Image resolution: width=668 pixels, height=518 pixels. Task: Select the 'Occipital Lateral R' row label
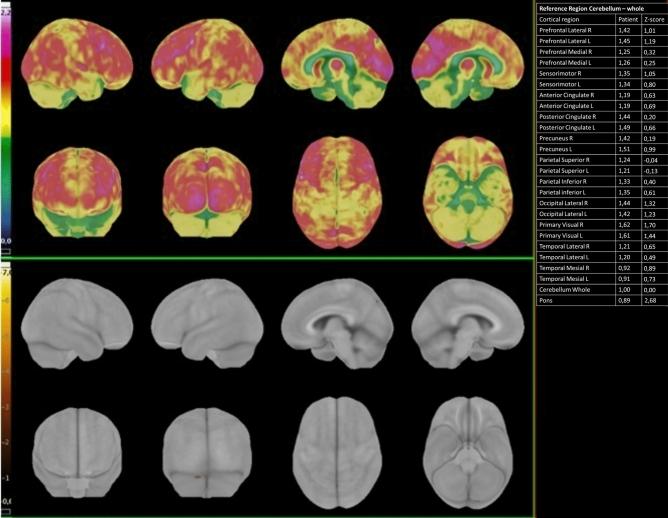[x=564, y=203]
